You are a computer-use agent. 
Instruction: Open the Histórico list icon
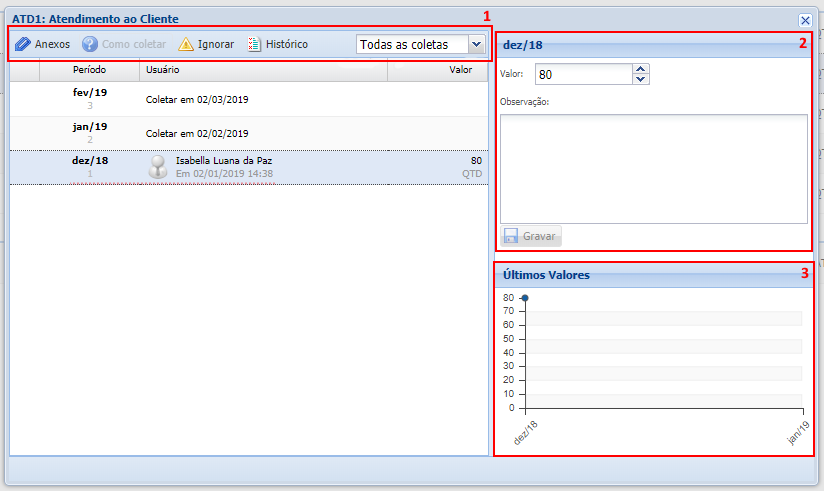[x=254, y=44]
